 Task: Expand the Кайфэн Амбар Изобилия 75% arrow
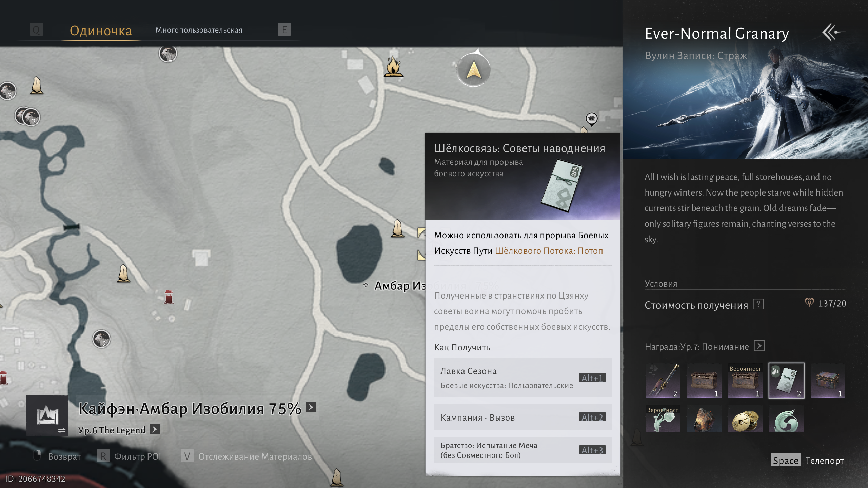(x=311, y=407)
